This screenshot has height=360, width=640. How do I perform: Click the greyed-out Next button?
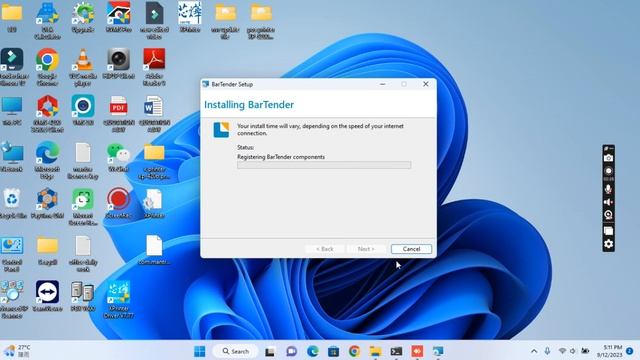click(366, 249)
